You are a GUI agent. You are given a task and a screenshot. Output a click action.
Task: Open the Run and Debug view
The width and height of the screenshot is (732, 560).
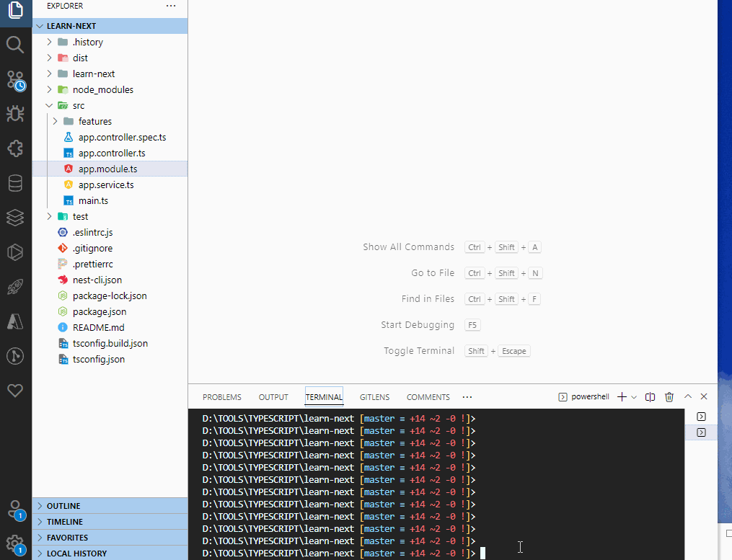tap(15, 114)
